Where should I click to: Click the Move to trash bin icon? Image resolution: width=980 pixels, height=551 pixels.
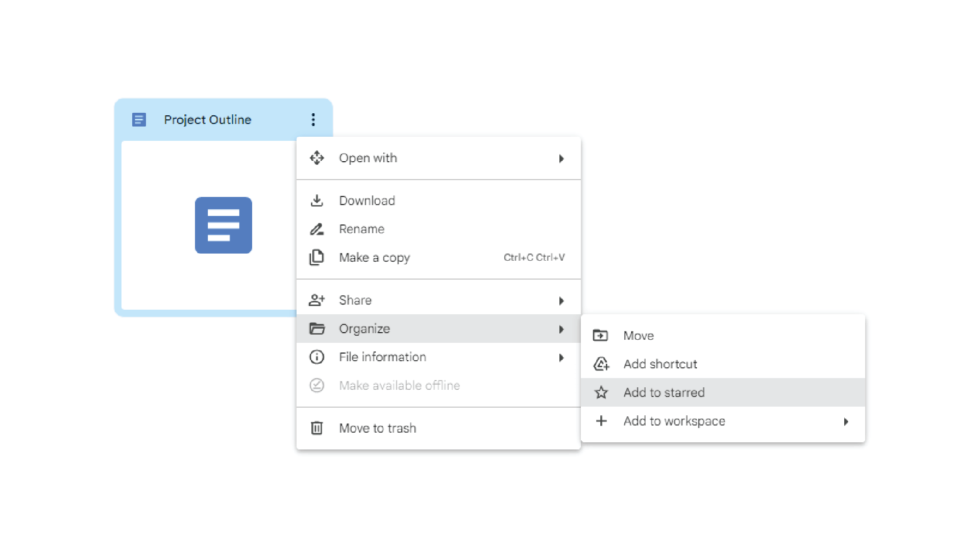click(x=315, y=428)
